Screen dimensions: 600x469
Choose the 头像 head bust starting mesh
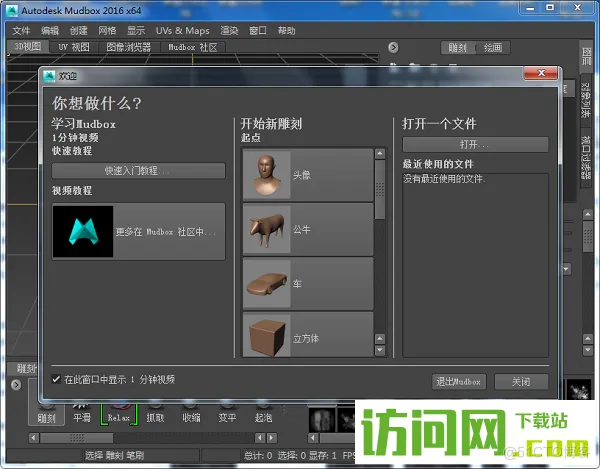pos(308,175)
